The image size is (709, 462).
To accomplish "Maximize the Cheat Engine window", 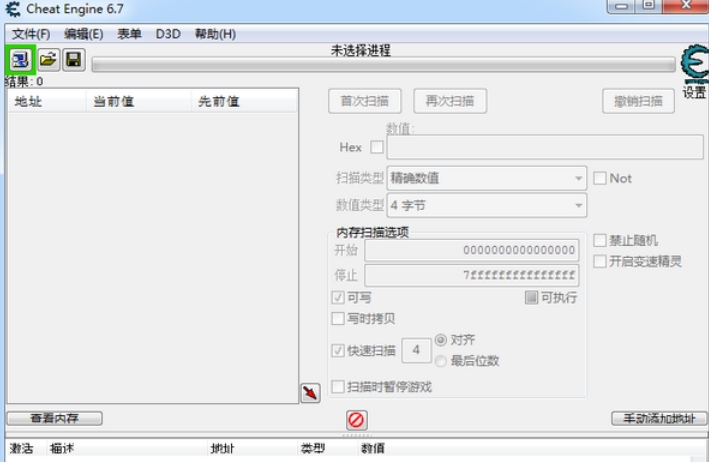I will tap(649, 6).
